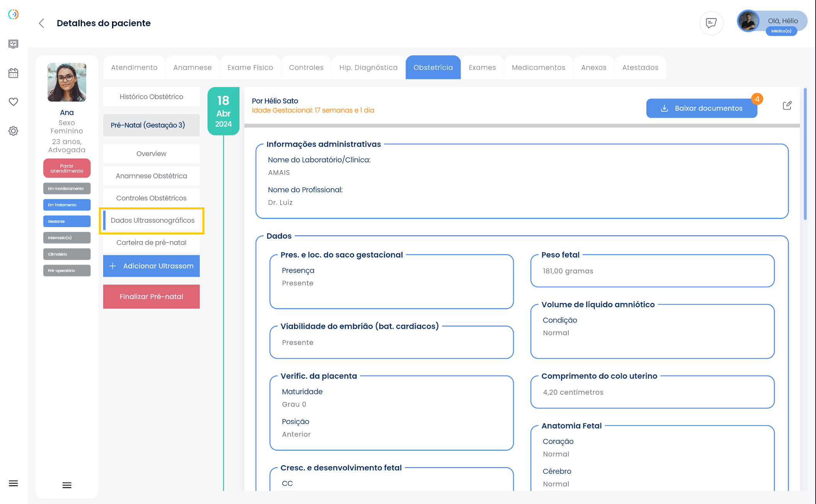Click the Por Hélio Sato author text
816x504 pixels.
point(275,101)
